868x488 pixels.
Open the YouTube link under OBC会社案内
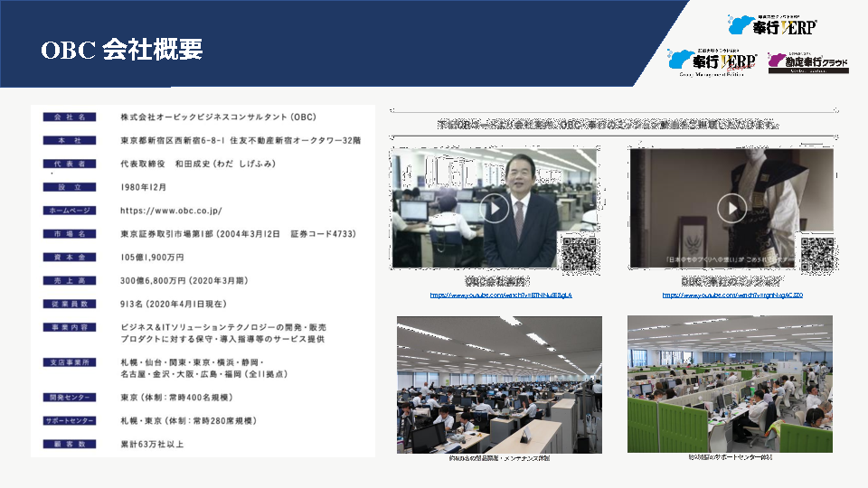pos(500,296)
